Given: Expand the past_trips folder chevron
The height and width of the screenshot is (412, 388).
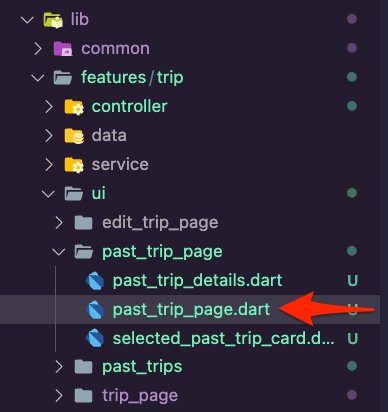Looking at the screenshot, I should (59, 367).
